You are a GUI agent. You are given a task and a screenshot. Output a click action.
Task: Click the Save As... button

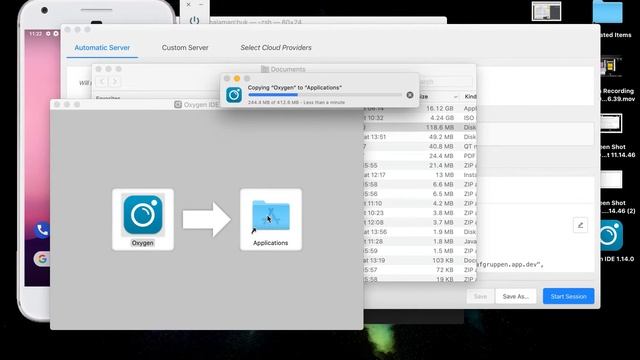516,296
